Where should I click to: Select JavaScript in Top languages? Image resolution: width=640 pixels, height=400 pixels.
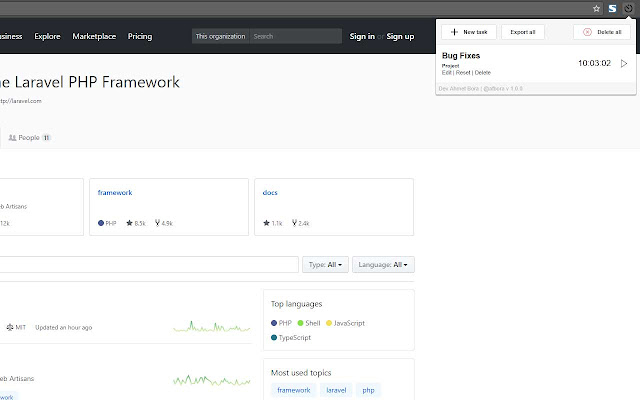(x=345, y=323)
